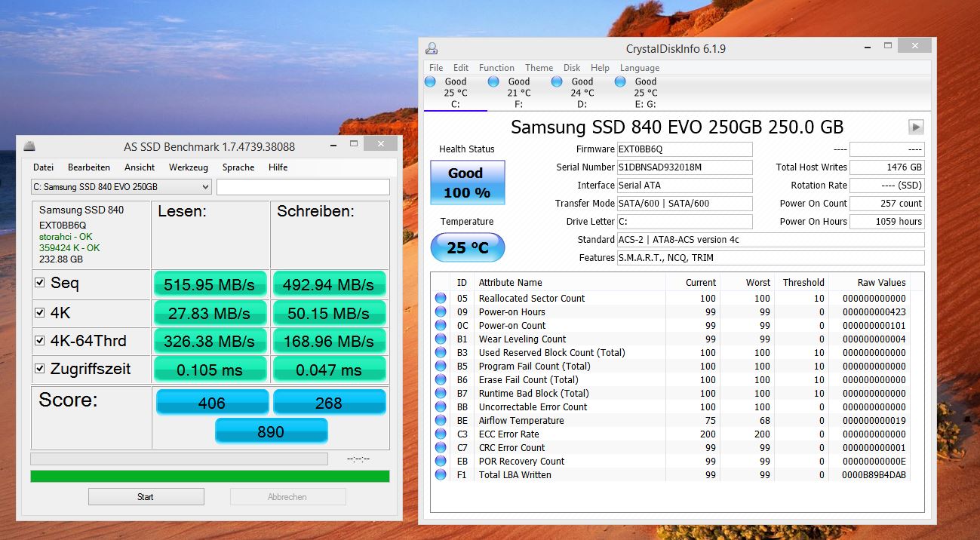
Task: Click the next disk arrow button
Action: tap(917, 127)
